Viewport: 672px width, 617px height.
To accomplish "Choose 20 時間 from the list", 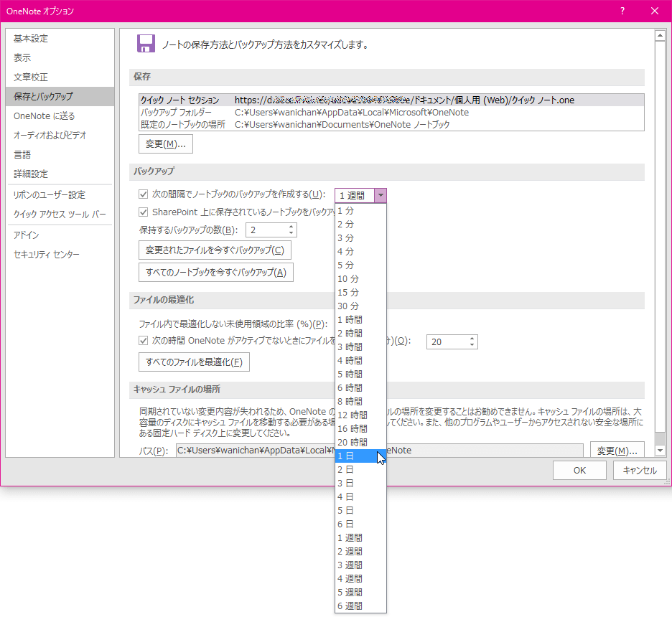I will point(360,443).
